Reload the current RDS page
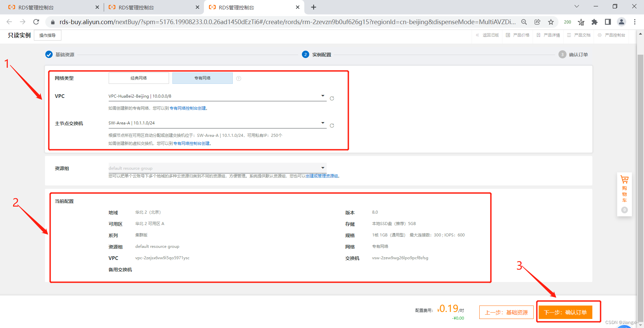 click(x=36, y=22)
